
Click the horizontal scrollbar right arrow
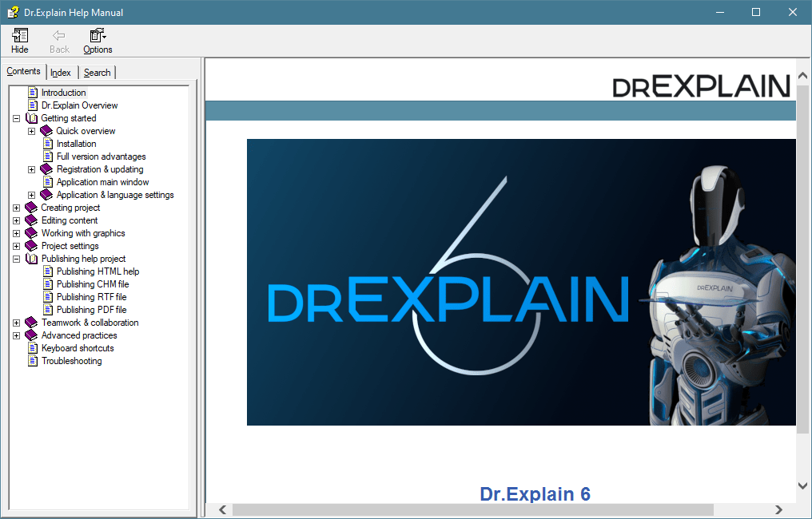tap(778, 509)
